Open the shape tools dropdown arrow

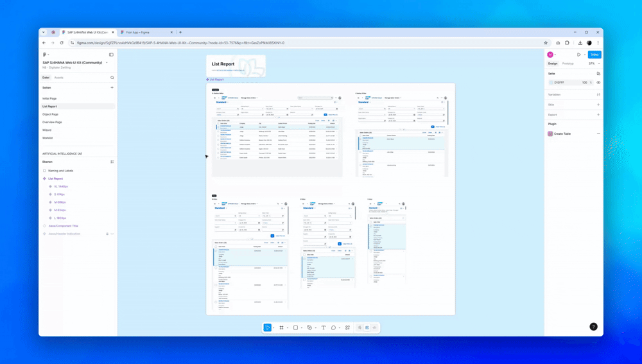302,328
